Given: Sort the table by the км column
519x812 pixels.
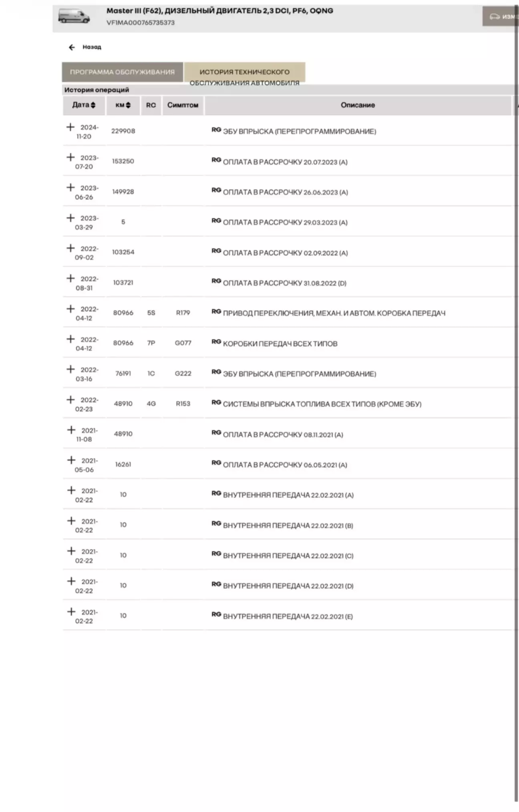Looking at the screenshot, I should tap(123, 105).
